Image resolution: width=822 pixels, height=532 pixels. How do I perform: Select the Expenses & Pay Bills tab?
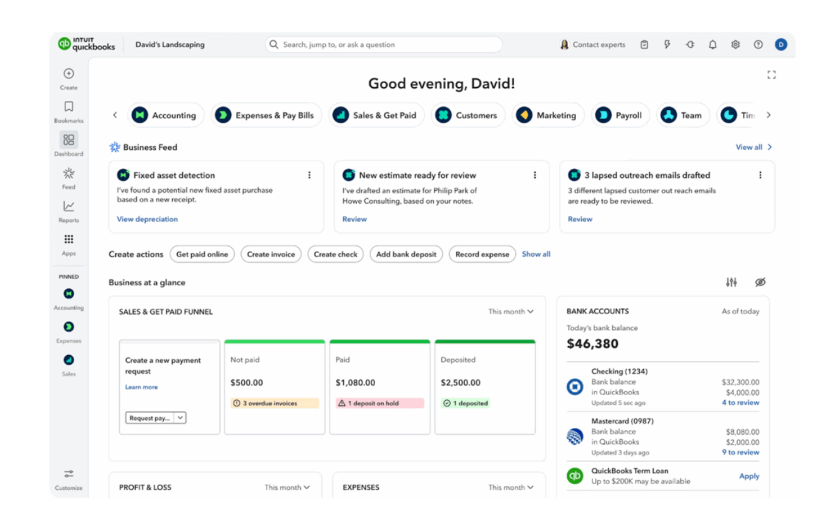265,115
